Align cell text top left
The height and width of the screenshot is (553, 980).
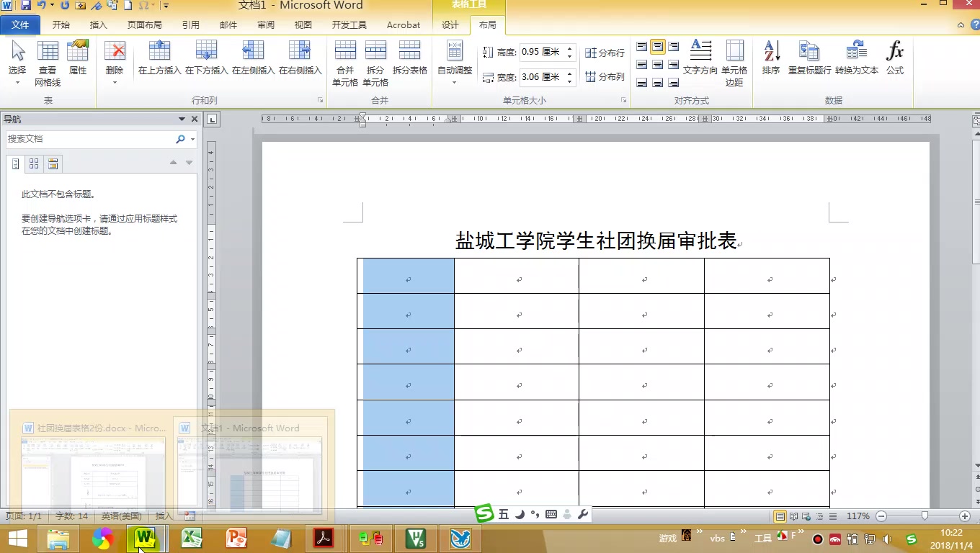(642, 47)
